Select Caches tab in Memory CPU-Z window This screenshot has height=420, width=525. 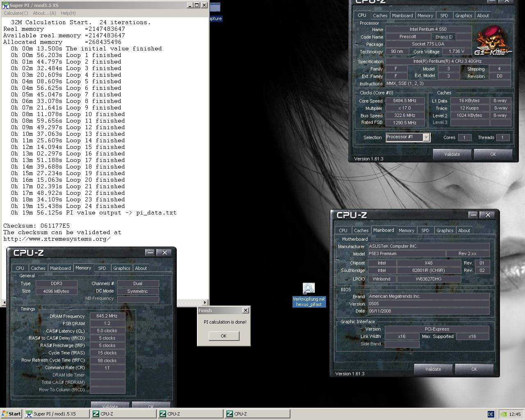tap(38, 268)
